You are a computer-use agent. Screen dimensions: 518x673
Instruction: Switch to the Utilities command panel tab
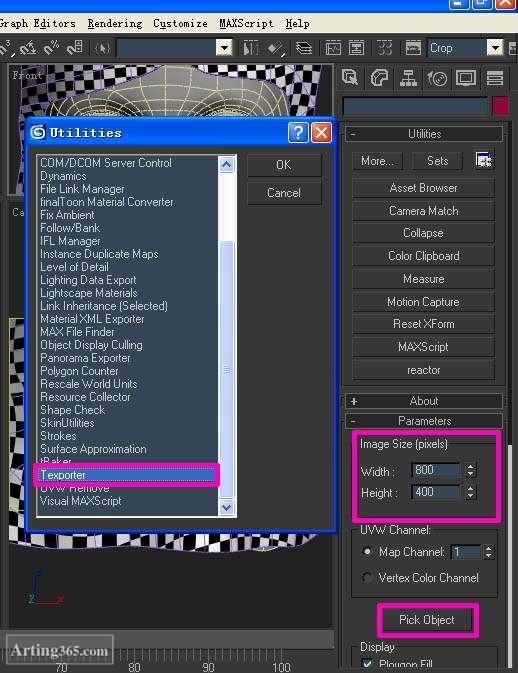[x=494, y=78]
